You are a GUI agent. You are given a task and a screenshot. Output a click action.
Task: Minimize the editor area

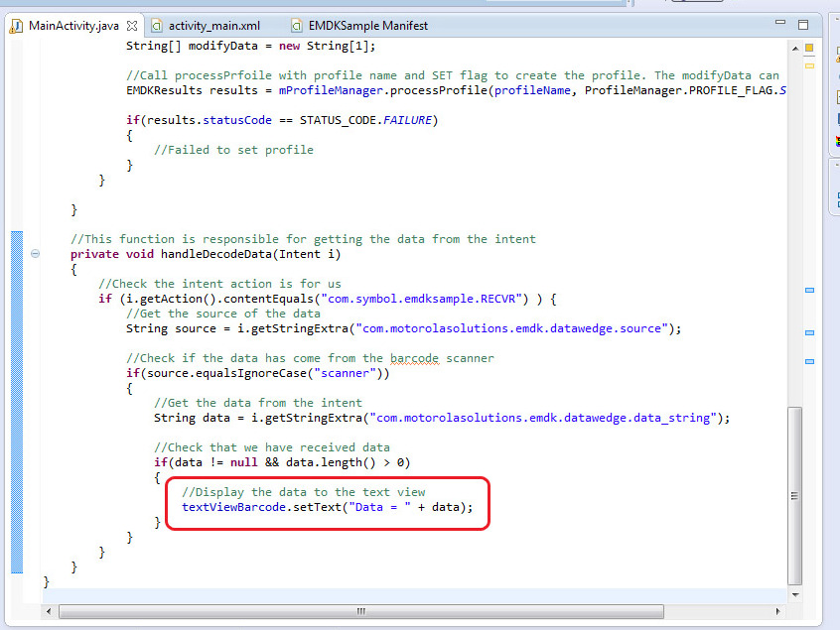point(782,22)
